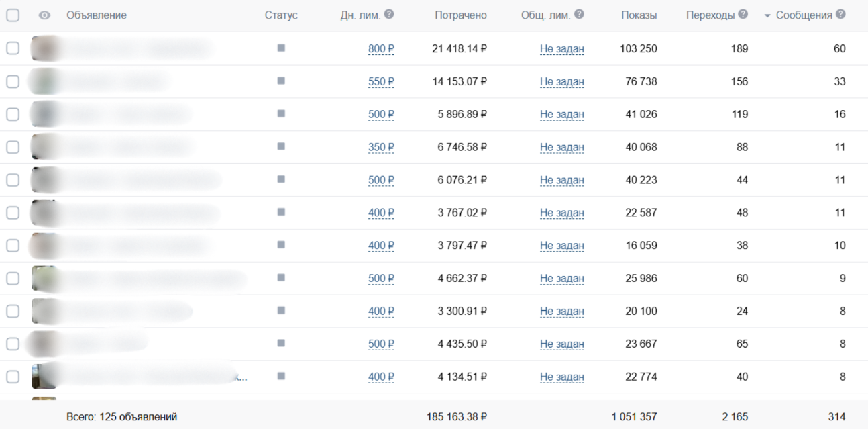Image resolution: width=868 pixels, height=429 pixels.
Task: Click status icon in the 14 153.07 ₽ row
Action: point(281,81)
